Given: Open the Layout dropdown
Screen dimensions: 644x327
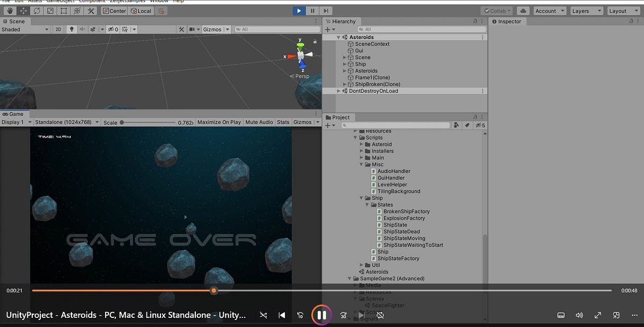Looking at the screenshot, I should pyautogui.click(x=623, y=10).
